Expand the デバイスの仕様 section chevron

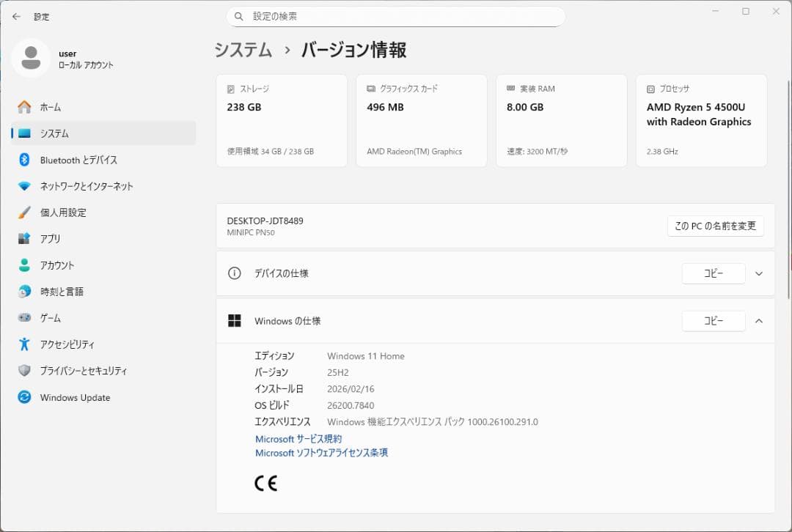(759, 273)
